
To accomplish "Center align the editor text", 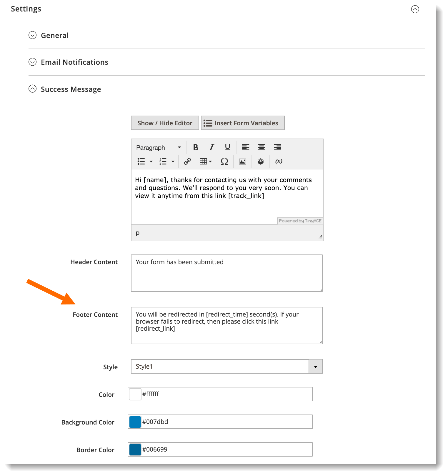I will click(x=262, y=147).
